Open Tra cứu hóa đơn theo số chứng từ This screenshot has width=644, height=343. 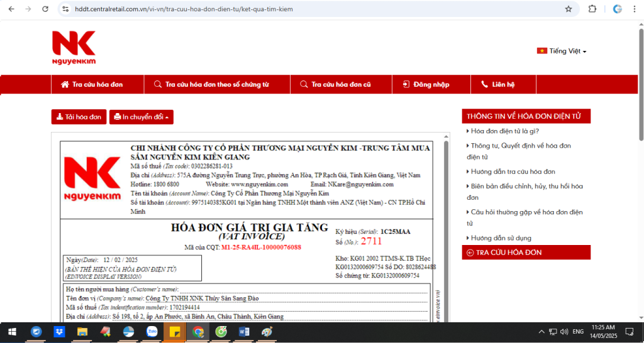(x=217, y=85)
